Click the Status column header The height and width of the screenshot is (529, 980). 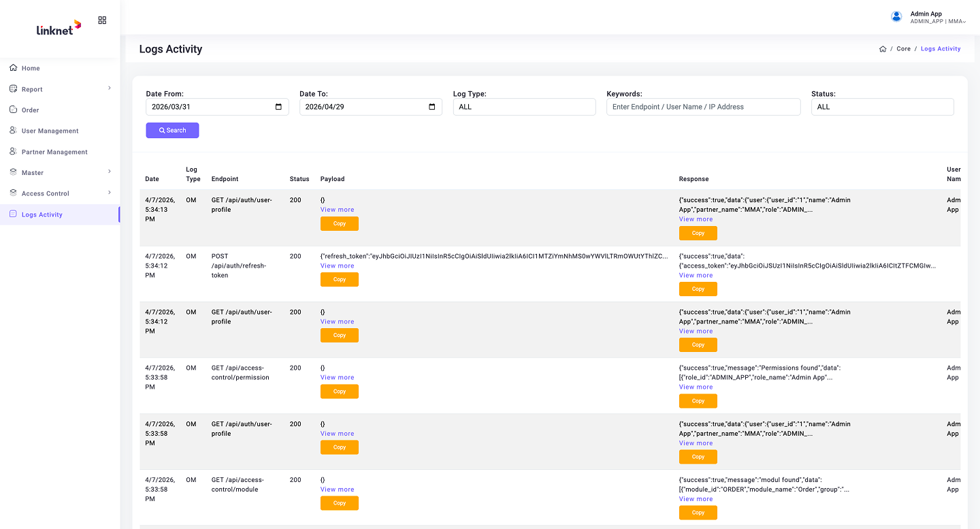pos(299,179)
